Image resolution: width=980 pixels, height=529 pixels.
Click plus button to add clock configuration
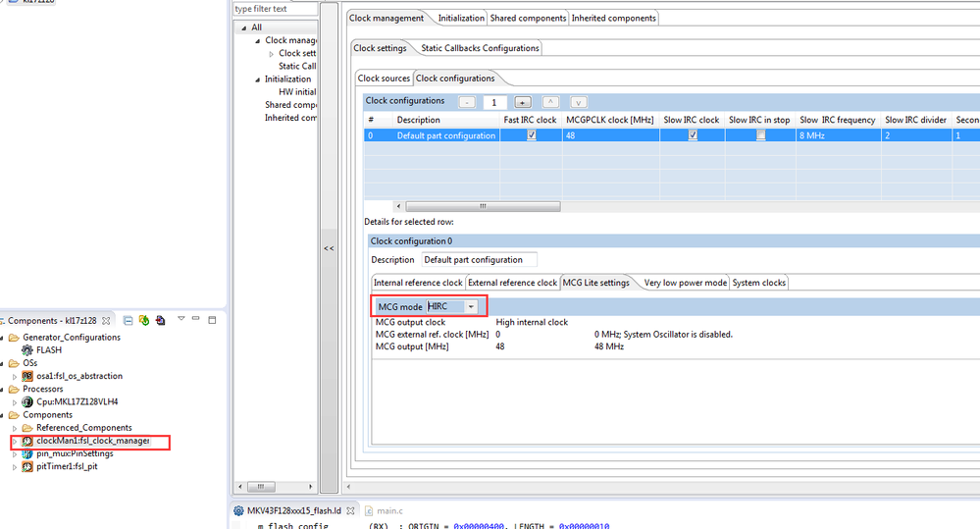523,102
